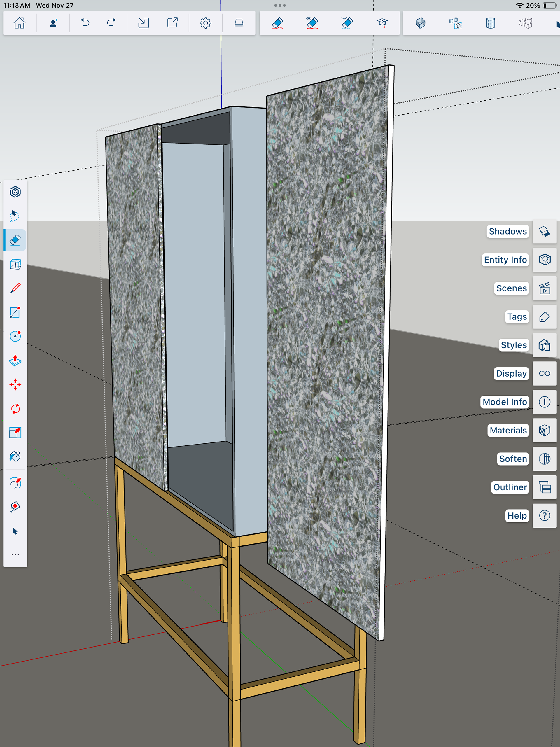Click the Help label
Screen dimensions: 560x747
click(517, 516)
